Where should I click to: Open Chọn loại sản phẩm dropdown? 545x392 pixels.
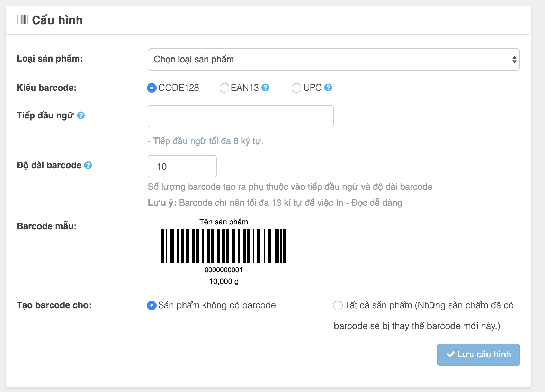pos(334,60)
